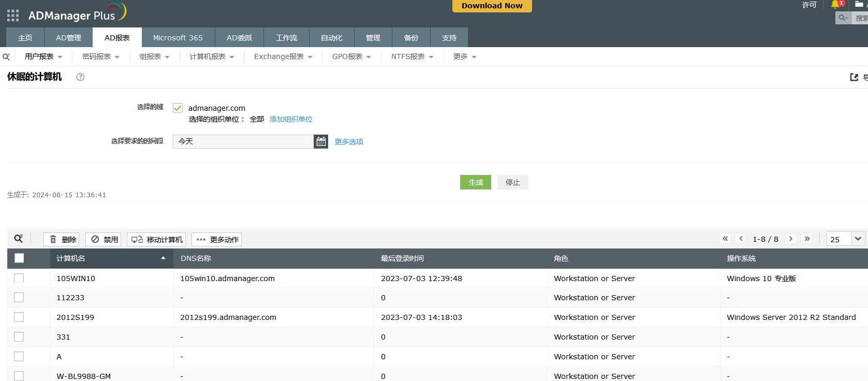Click the 禁用 button
Viewport: 868px width, 381px height.
pyautogui.click(x=104, y=239)
